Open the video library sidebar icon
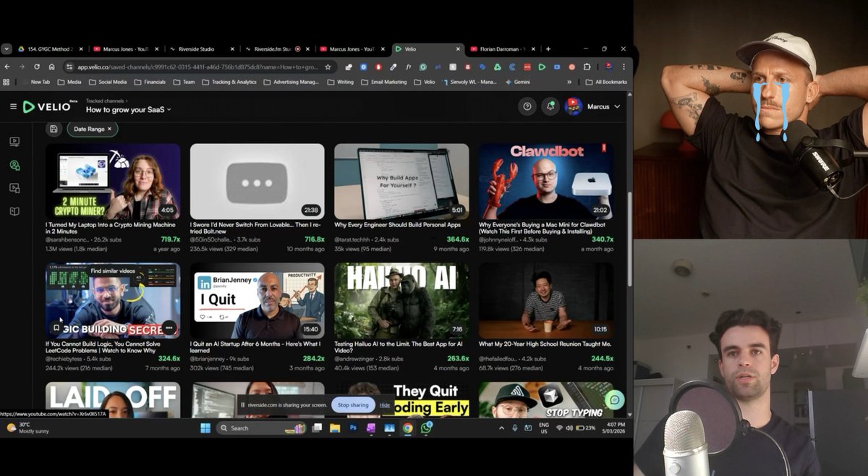Viewport: 868px width, 476px height. click(14, 188)
